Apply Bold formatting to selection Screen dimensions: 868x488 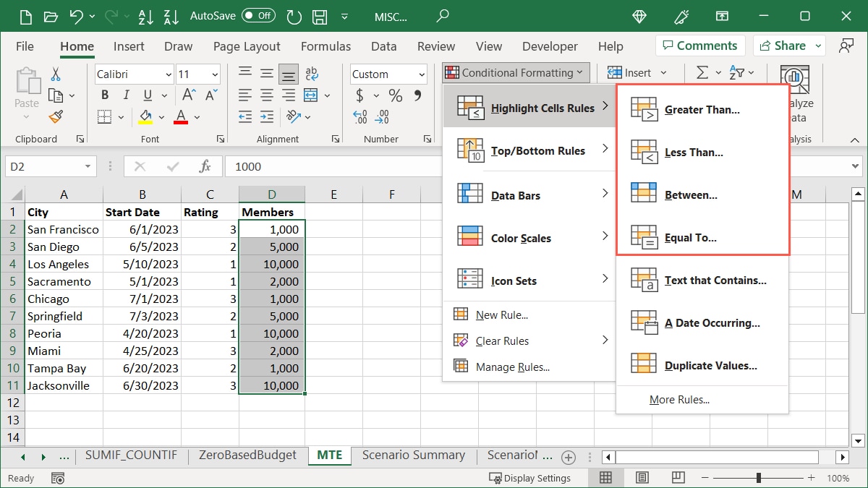[x=105, y=95]
